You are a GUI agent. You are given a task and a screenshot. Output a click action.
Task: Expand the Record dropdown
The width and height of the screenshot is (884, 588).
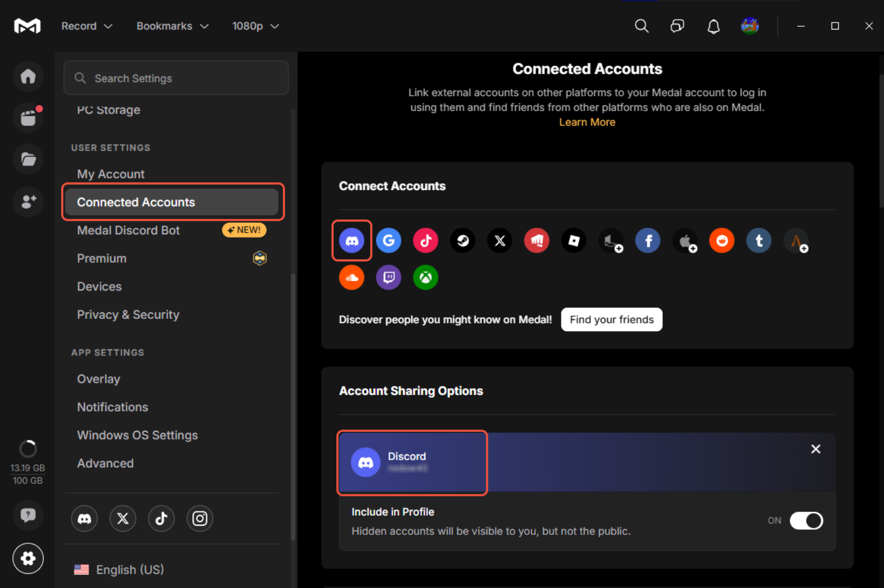pos(87,26)
